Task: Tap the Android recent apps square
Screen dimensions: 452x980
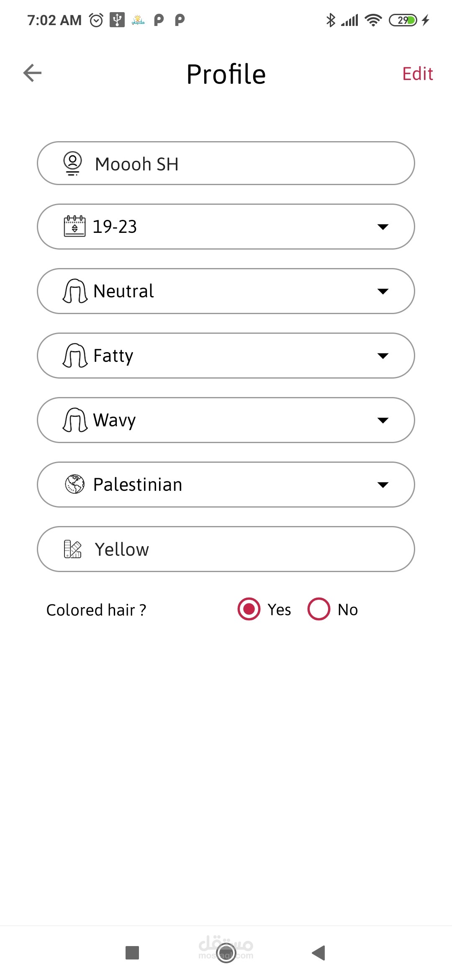Action: click(x=132, y=953)
